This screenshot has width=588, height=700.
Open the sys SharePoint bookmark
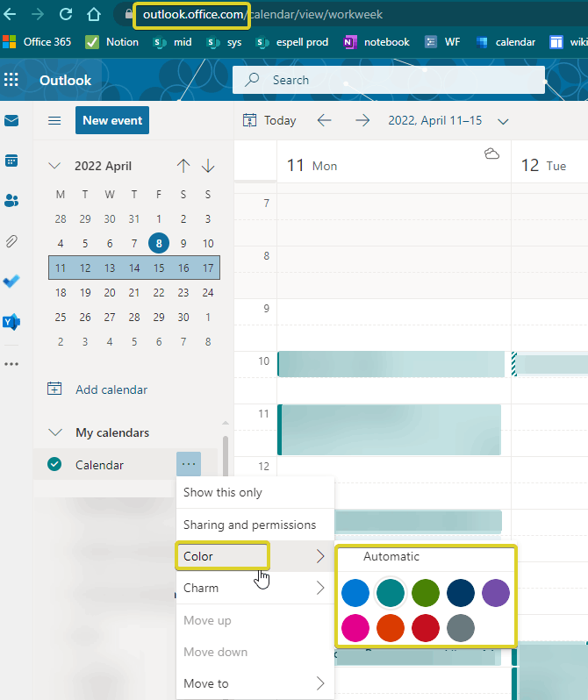pyautogui.click(x=224, y=42)
